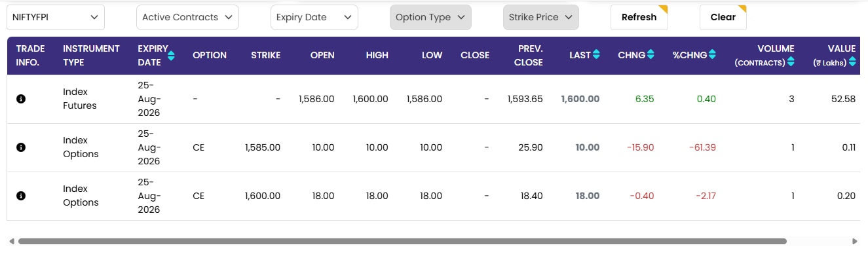
Task: Click the scrollbar left arrow
Action: pos(12,241)
